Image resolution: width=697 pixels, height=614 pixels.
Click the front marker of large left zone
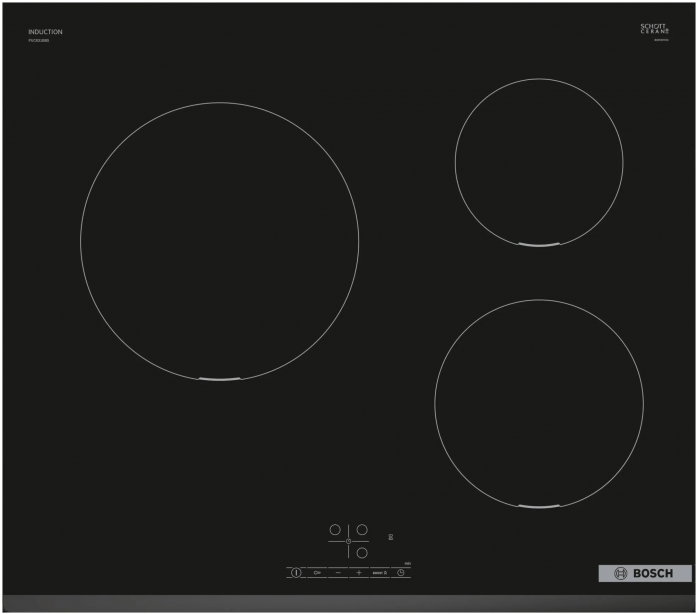(x=220, y=379)
